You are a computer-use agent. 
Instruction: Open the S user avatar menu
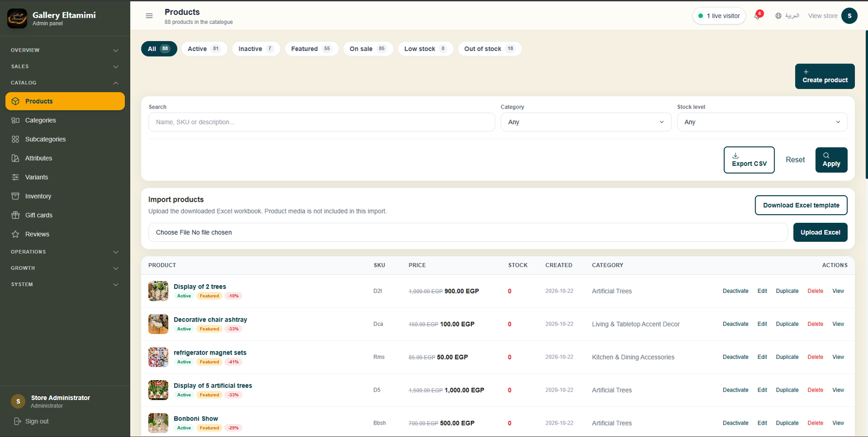pos(850,16)
